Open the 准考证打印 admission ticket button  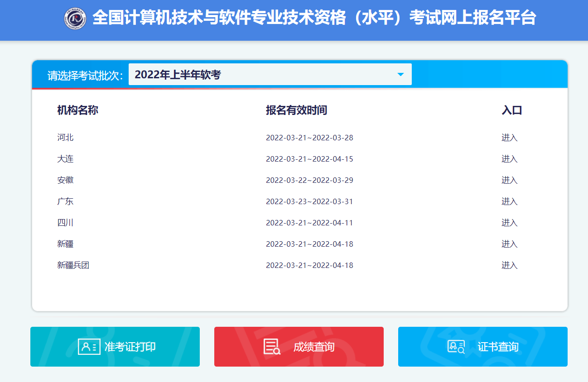click(115, 347)
